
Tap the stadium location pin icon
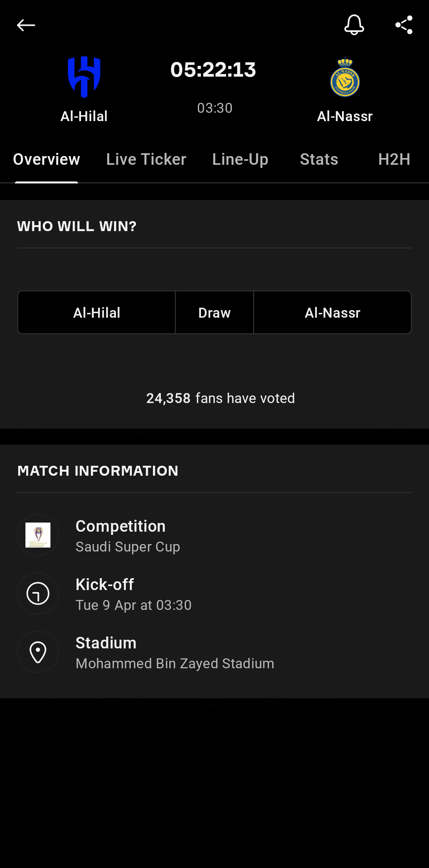click(38, 652)
